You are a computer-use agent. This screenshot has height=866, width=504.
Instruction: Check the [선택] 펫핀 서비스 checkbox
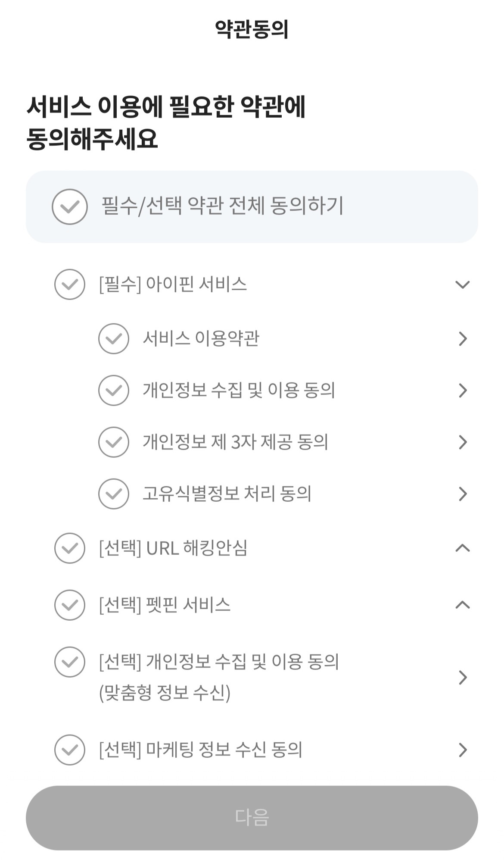pos(70,605)
